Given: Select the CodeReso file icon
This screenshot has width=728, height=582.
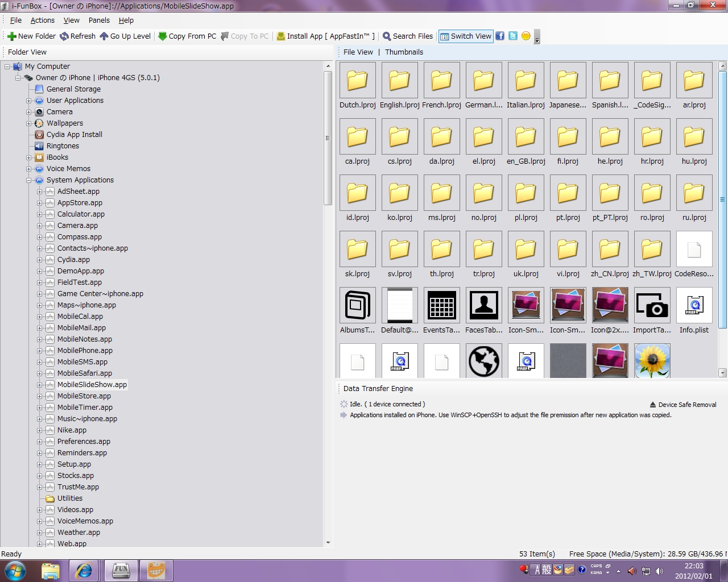Looking at the screenshot, I should coord(694,249).
